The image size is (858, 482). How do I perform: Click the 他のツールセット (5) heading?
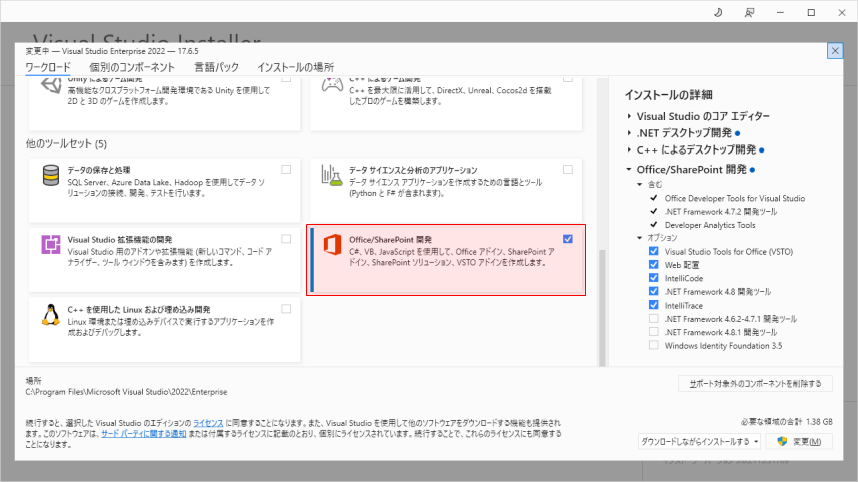click(66, 143)
